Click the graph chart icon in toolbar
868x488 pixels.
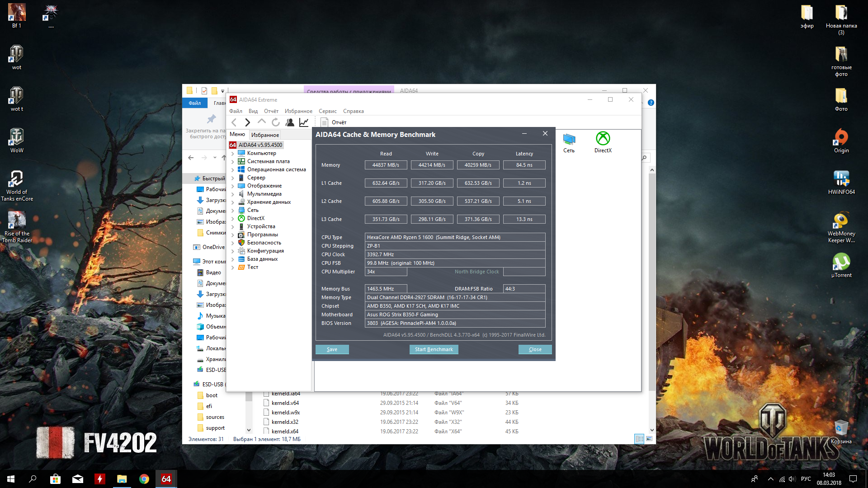(304, 122)
